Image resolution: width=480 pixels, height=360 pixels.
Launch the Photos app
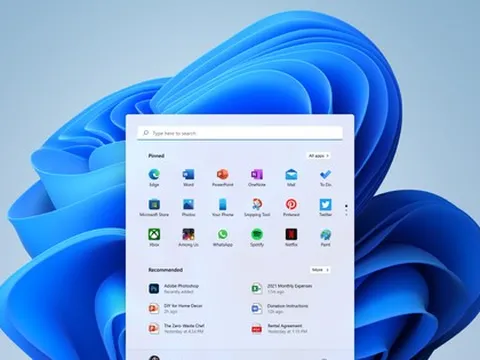click(x=188, y=208)
